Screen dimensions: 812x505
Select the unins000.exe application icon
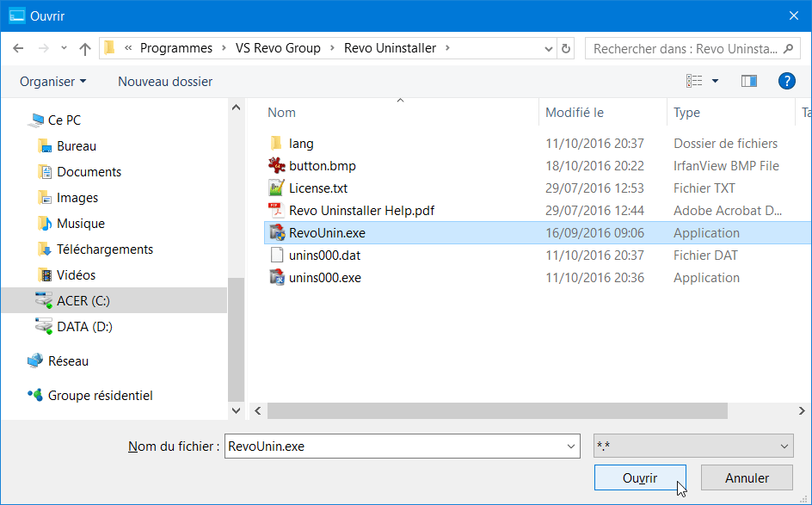click(277, 277)
